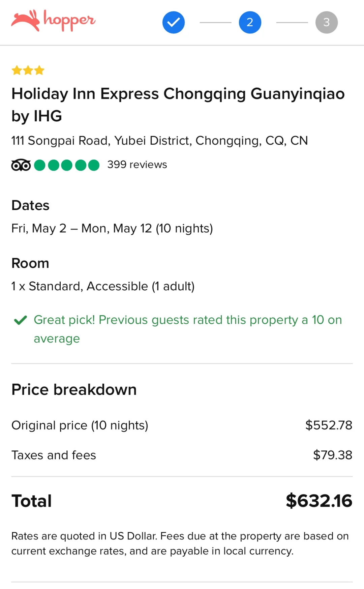Click the US Dollar rates disclaimer text

(x=180, y=543)
